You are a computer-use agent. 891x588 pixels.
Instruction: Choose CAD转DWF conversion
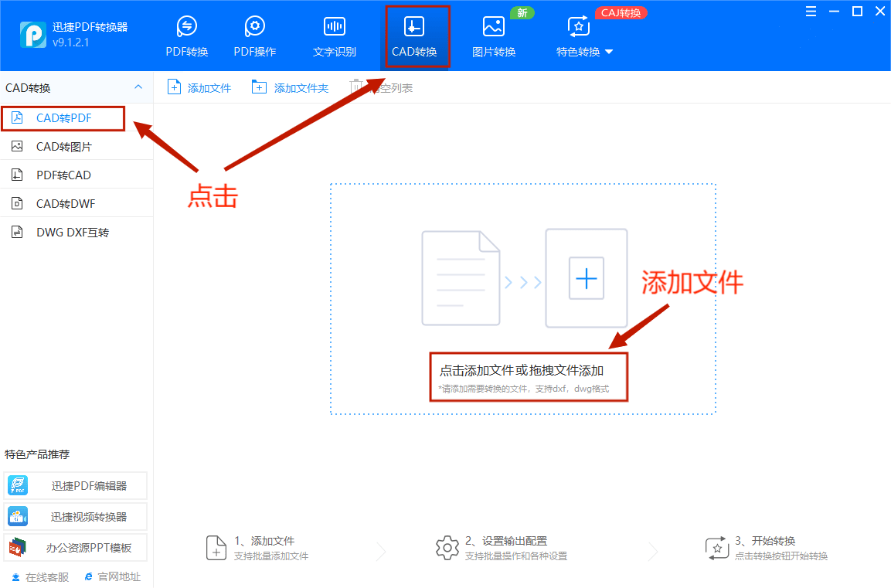coord(77,203)
